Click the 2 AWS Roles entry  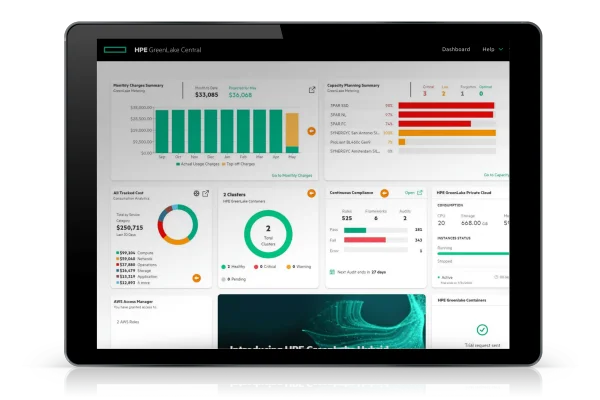(128, 322)
